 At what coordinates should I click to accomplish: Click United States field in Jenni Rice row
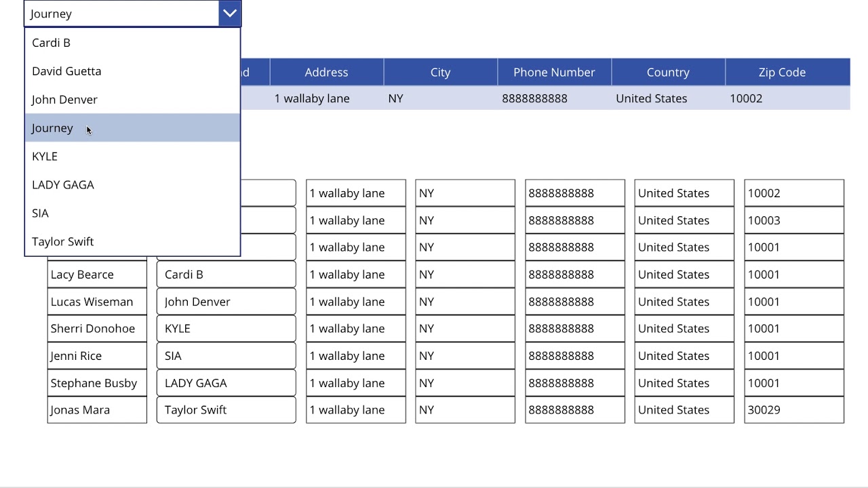click(x=684, y=356)
